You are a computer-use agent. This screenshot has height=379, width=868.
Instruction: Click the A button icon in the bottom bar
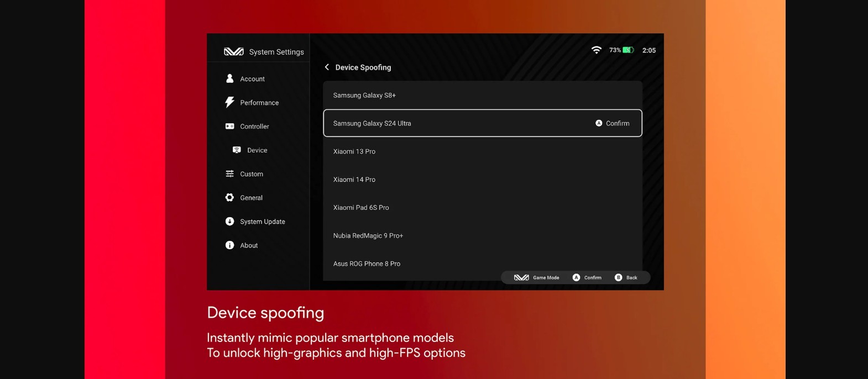[576, 277]
